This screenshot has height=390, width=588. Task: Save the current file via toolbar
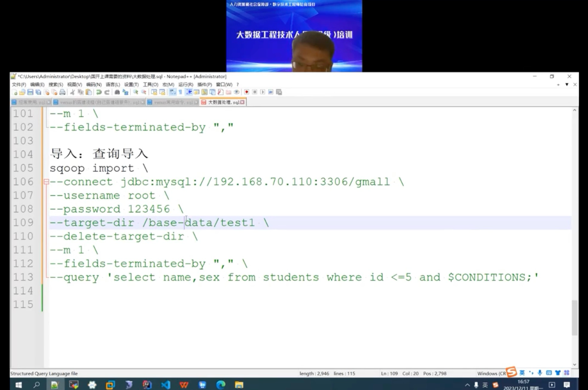30,92
